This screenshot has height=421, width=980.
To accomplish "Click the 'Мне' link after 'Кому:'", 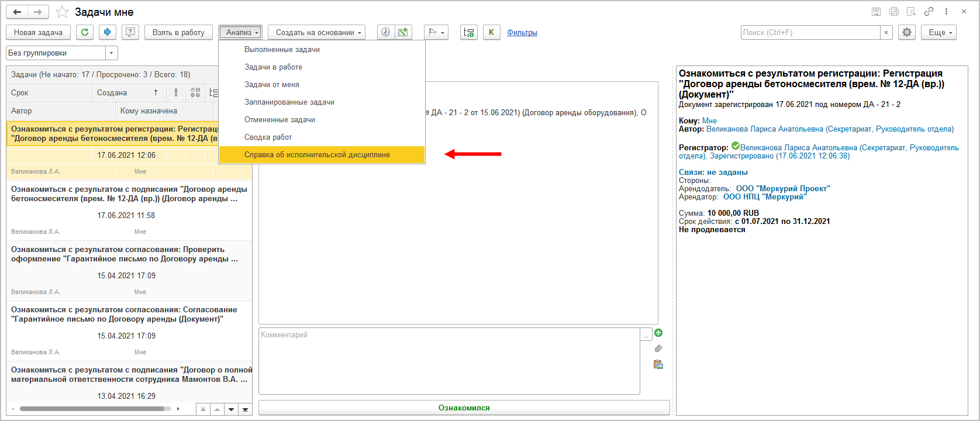I will click(709, 121).
